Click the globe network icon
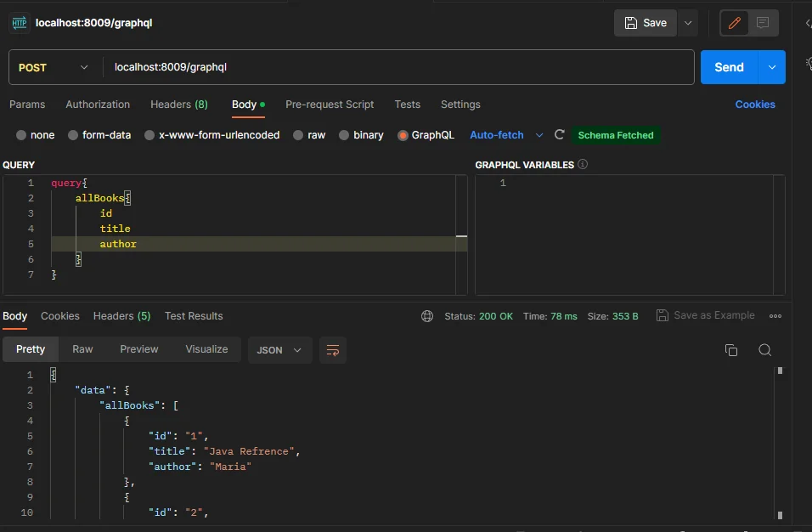 pyautogui.click(x=427, y=316)
